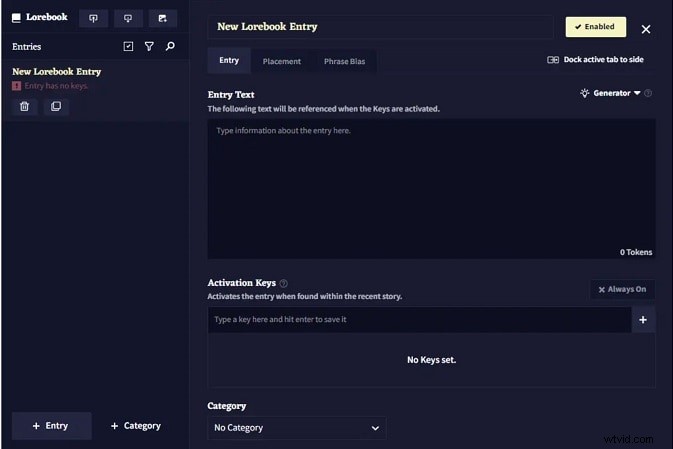Image resolution: width=673 pixels, height=449 pixels.
Task: Select New Lorebook Entry in entries list
Action: tap(57, 72)
